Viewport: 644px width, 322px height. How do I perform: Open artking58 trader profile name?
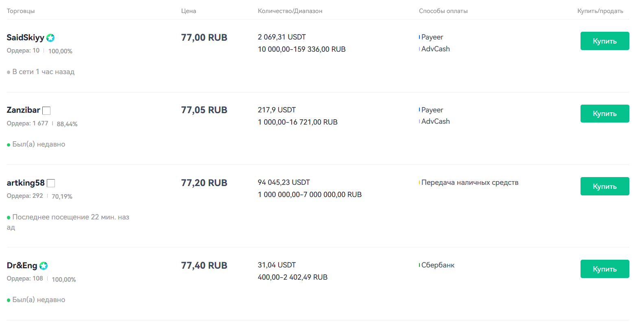26,183
